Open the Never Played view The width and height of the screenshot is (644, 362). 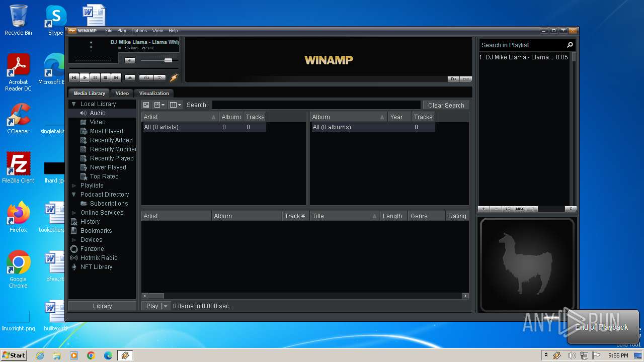click(108, 167)
